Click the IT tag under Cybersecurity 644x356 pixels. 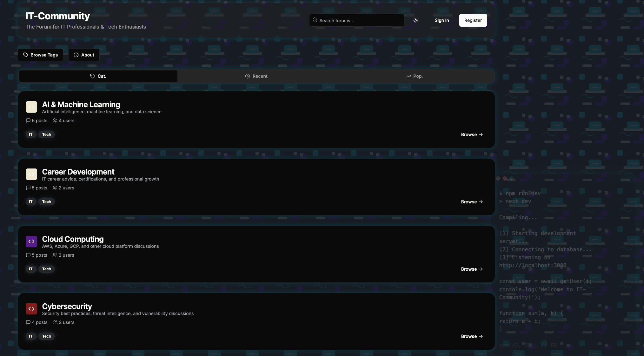coord(31,336)
